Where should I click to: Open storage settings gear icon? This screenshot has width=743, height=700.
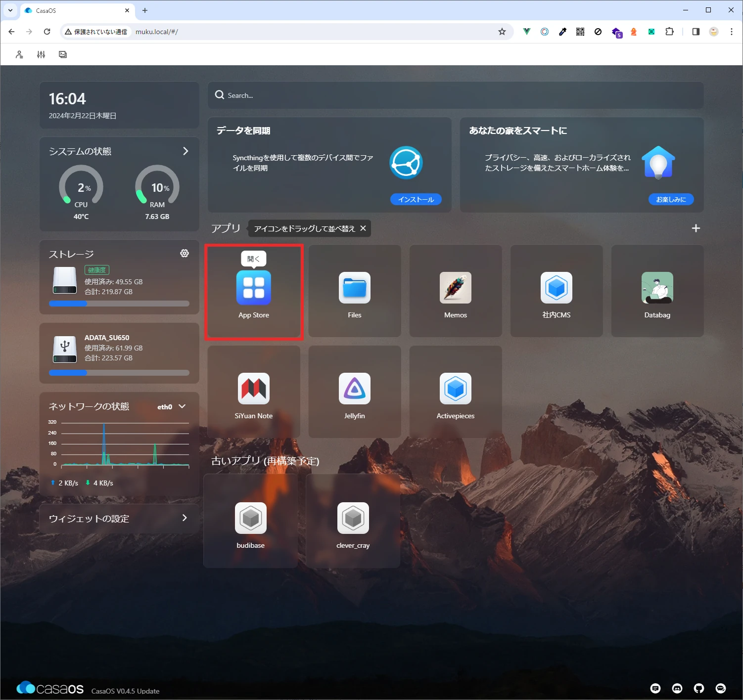pos(185,253)
